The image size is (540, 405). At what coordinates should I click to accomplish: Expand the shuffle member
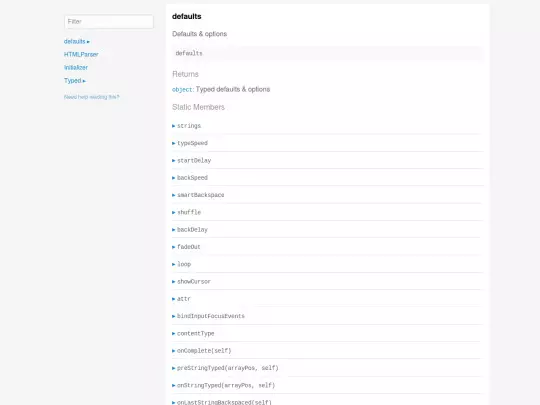[186, 212]
